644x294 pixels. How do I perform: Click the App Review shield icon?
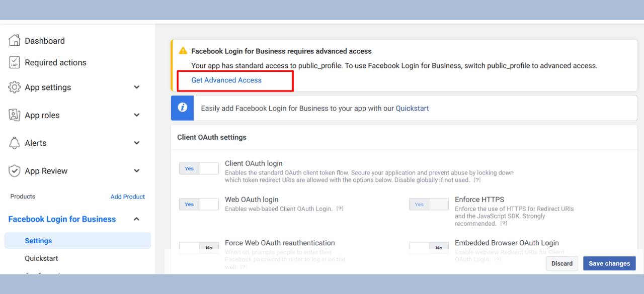15,171
